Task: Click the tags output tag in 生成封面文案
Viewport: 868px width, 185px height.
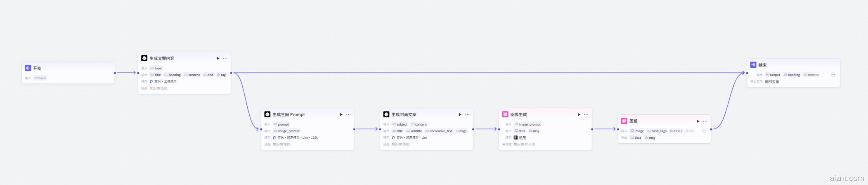Action: pyautogui.click(x=461, y=131)
